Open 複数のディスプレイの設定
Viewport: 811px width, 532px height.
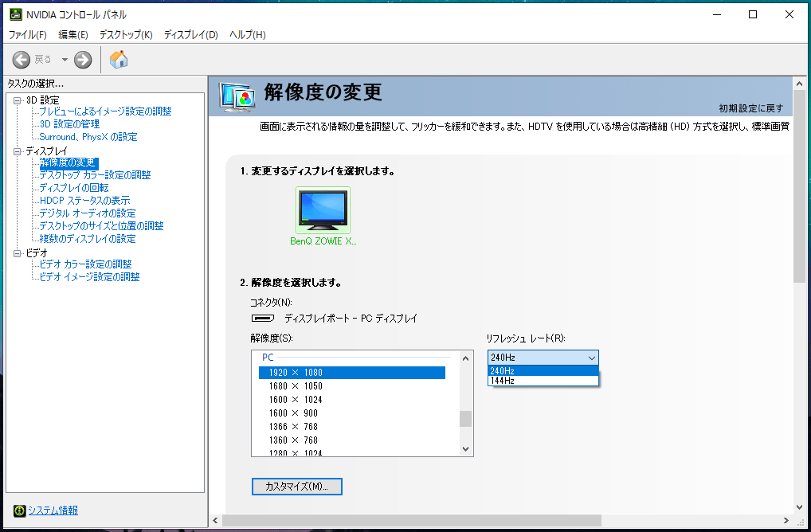pyautogui.click(x=88, y=239)
